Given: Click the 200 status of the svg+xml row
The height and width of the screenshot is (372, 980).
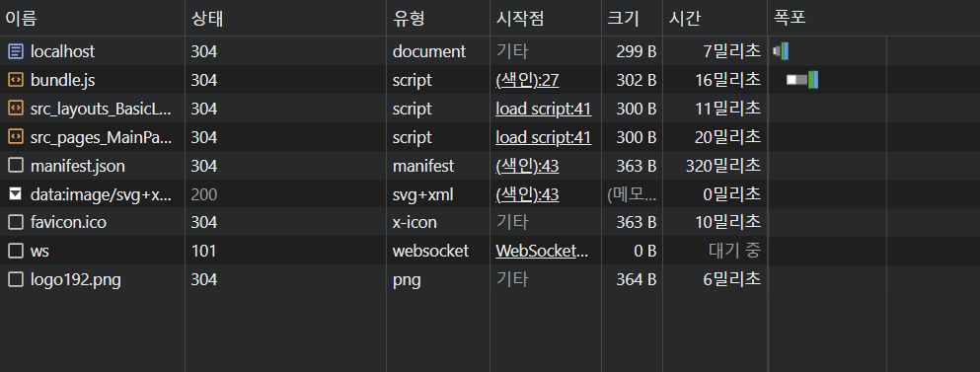Looking at the screenshot, I should pyautogui.click(x=203, y=194).
